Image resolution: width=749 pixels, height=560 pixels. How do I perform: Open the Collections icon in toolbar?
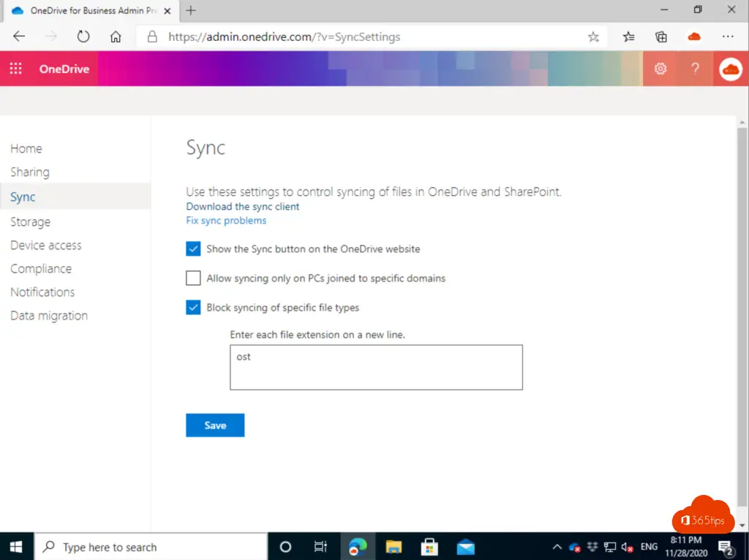click(661, 37)
